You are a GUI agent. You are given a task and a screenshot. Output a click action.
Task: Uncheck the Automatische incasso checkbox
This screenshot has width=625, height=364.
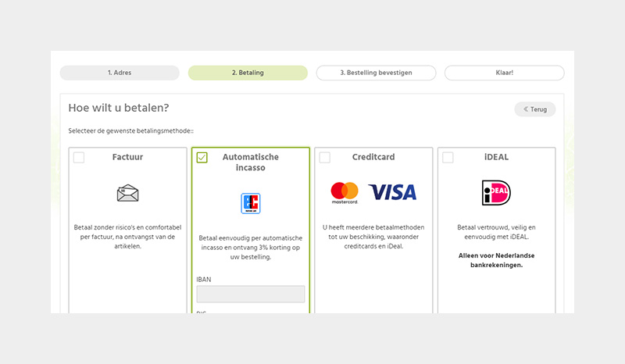[x=202, y=158]
